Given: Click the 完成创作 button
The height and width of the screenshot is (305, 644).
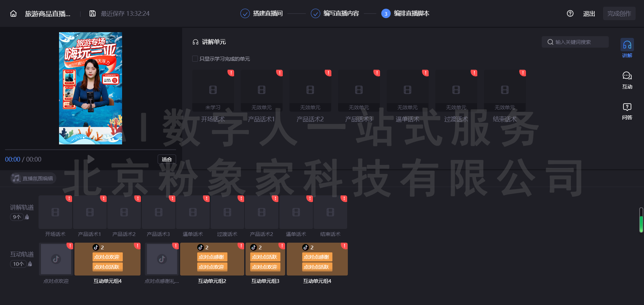Looking at the screenshot, I should tap(619, 14).
